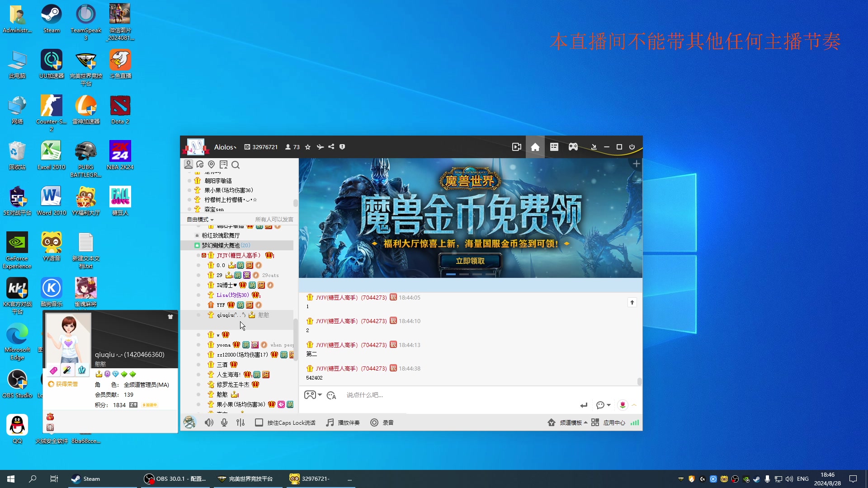
Task: Open the Steam taskbar item
Action: (102, 479)
